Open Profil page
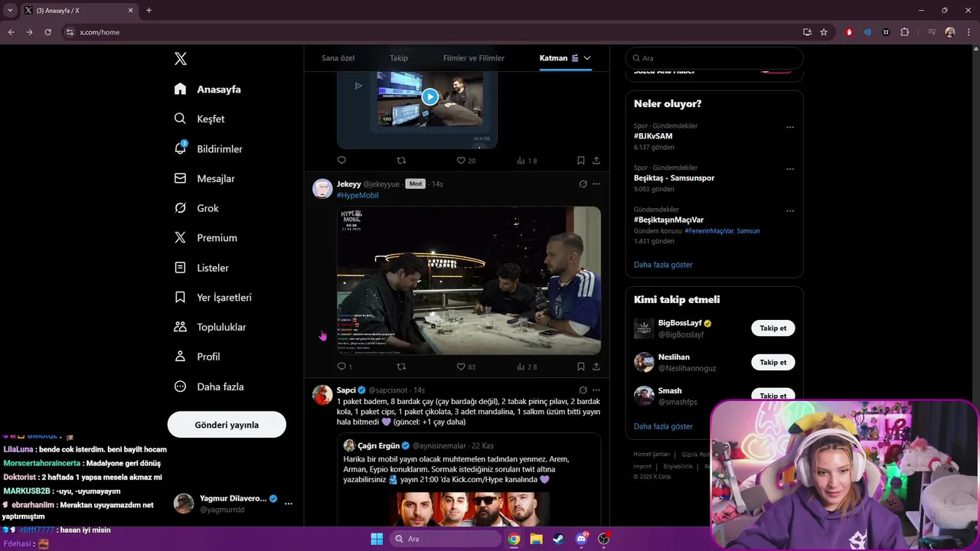The height and width of the screenshot is (551, 980). [x=197, y=357]
